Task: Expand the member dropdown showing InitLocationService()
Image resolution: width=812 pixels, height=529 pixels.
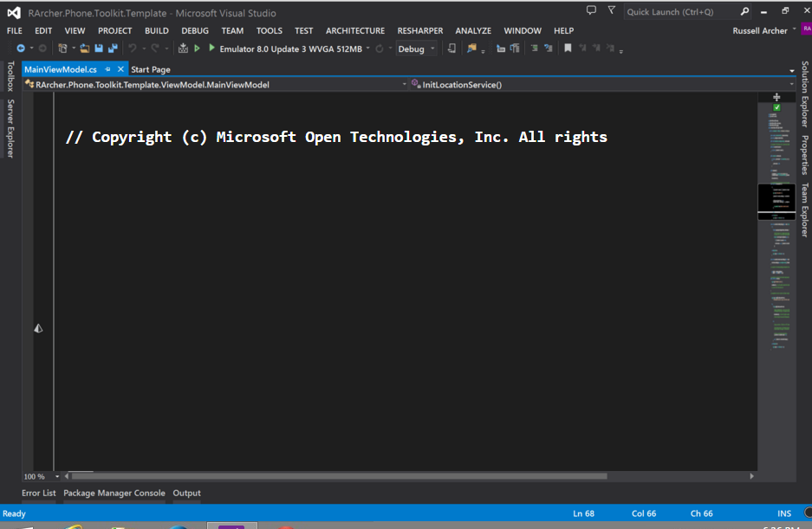Action: [x=791, y=84]
